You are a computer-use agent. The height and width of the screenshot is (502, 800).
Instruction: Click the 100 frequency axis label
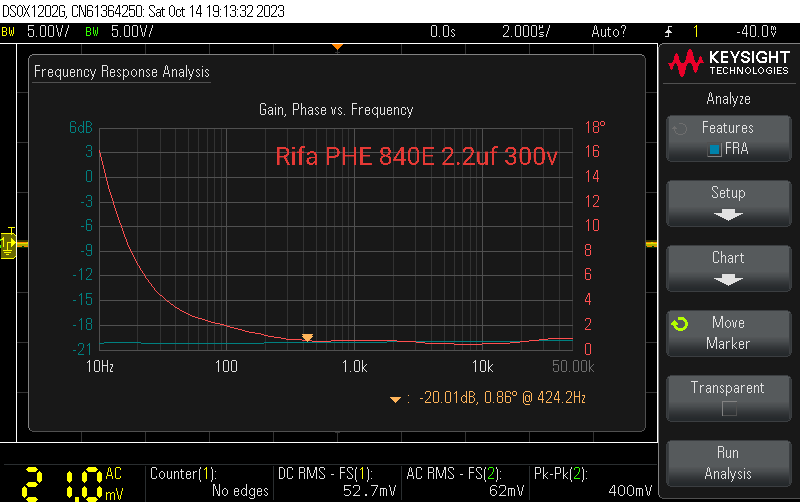point(226,366)
